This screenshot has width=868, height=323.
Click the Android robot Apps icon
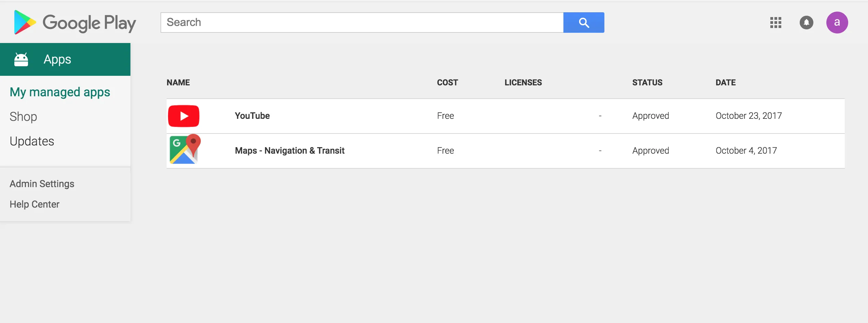pyautogui.click(x=21, y=59)
